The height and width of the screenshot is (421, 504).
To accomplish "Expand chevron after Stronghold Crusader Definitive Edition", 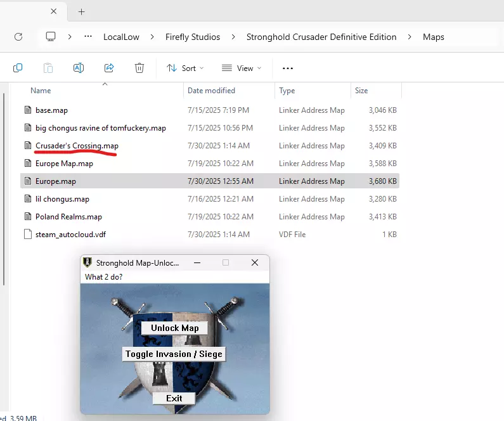I will point(410,37).
